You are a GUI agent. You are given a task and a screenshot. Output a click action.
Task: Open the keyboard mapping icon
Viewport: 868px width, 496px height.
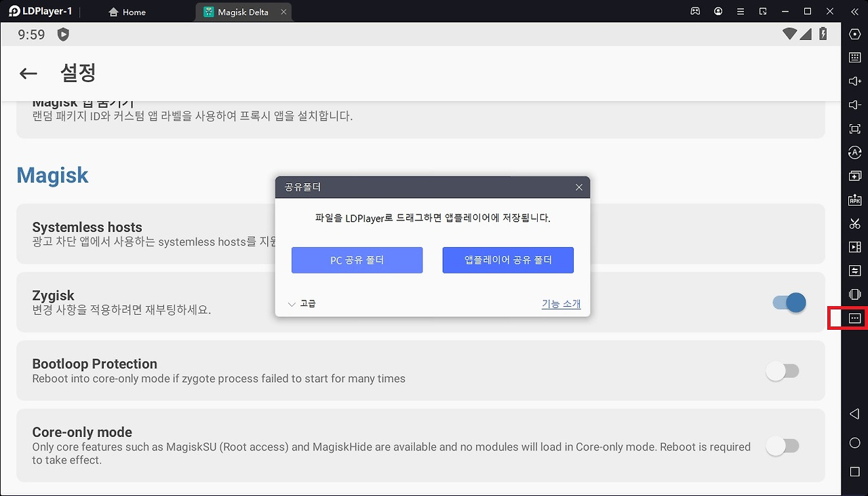click(x=854, y=58)
